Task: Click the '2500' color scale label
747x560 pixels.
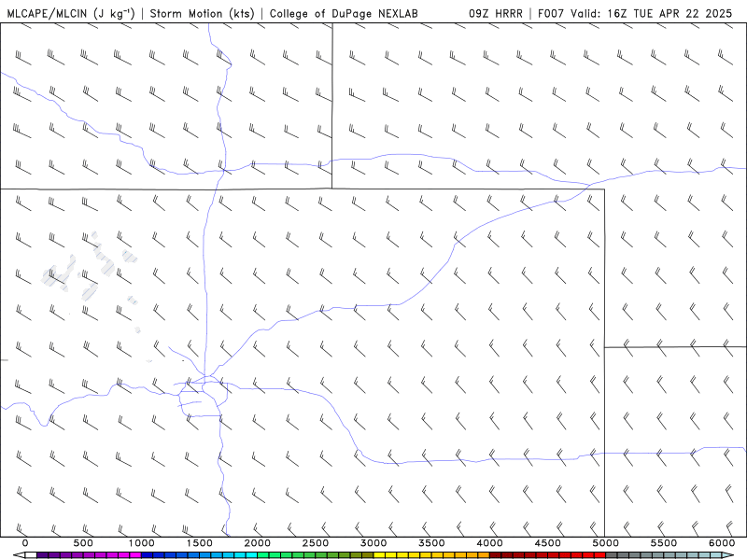Action: click(x=316, y=543)
